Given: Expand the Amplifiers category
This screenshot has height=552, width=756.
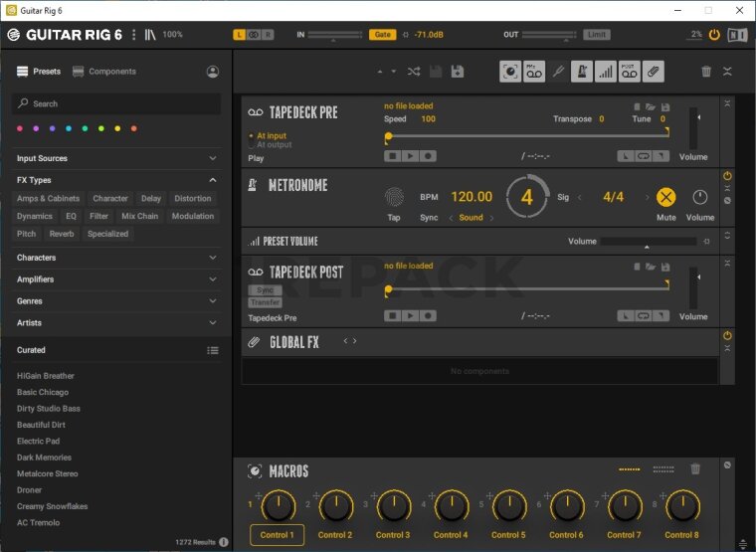Looking at the screenshot, I should pos(116,279).
